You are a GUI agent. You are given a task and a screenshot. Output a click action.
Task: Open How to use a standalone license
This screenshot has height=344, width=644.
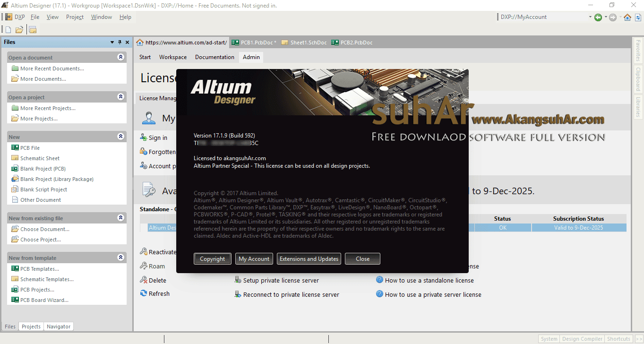[425, 280]
